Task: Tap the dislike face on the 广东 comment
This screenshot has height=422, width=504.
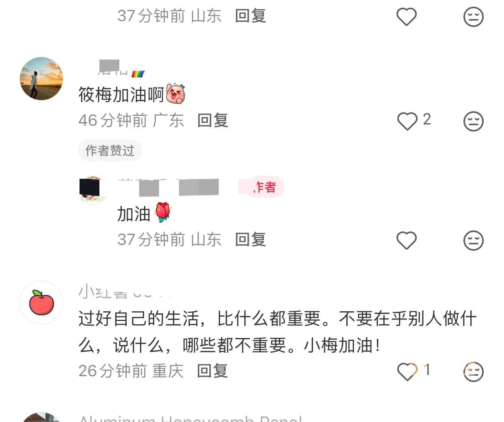Action: [x=474, y=121]
